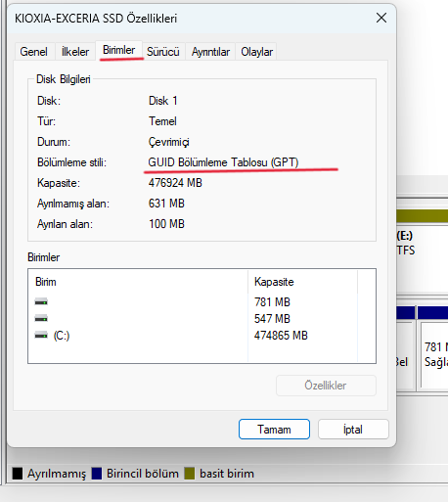Click the 547 MB capacity cell
The image size is (448, 502).
click(272, 319)
